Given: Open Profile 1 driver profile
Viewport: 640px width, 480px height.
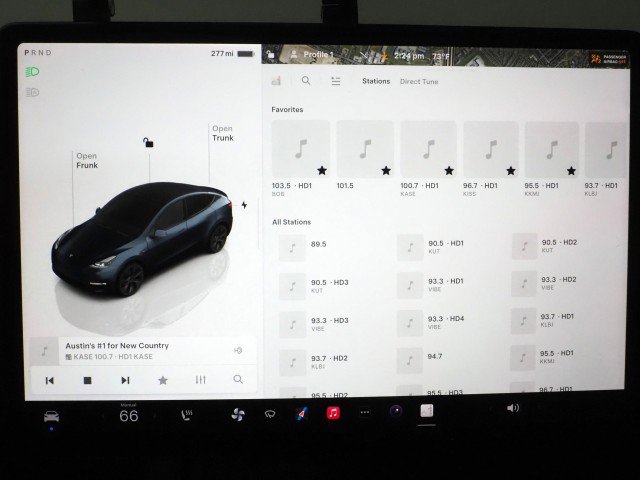Looking at the screenshot, I should (313, 55).
